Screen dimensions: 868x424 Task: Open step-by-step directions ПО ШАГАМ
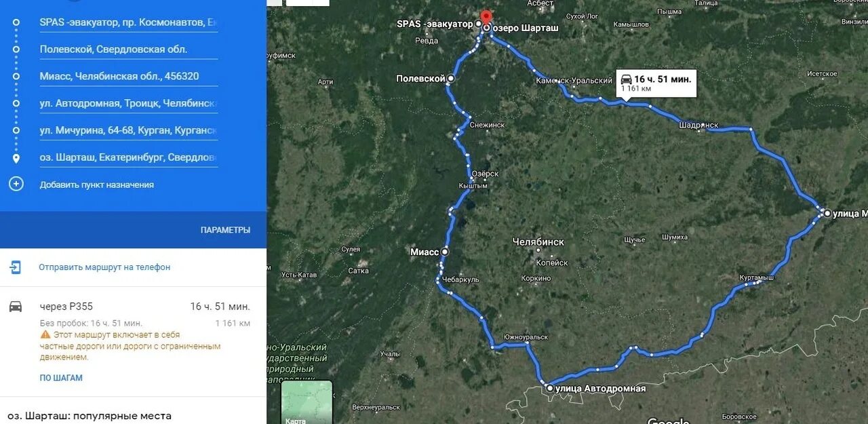coord(61,378)
